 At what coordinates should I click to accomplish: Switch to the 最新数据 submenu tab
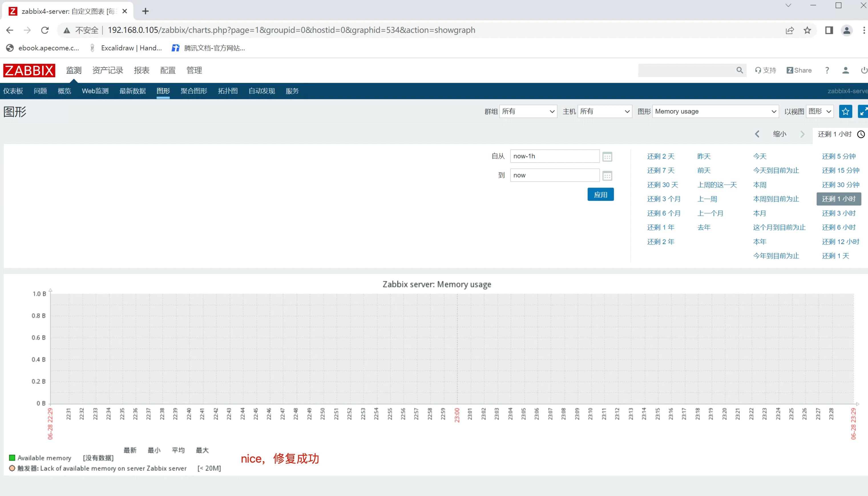click(x=132, y=91)
